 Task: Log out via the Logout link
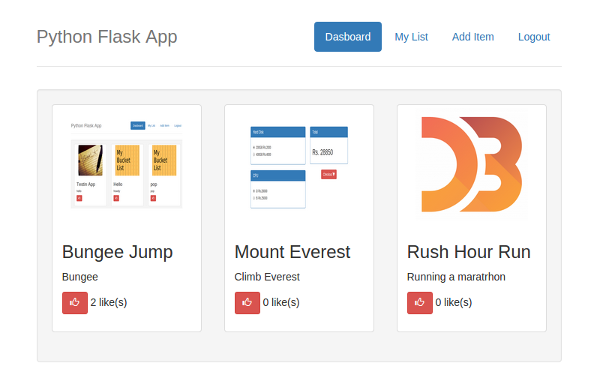pos(534,37)
